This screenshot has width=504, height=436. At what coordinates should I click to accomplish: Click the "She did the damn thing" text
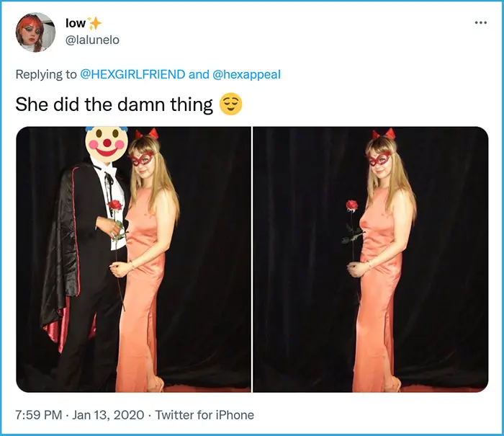114,105
